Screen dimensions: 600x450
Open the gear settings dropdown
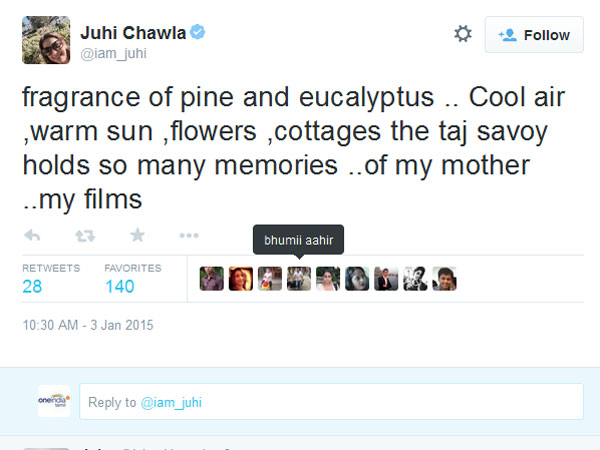[x=463, y=34]
